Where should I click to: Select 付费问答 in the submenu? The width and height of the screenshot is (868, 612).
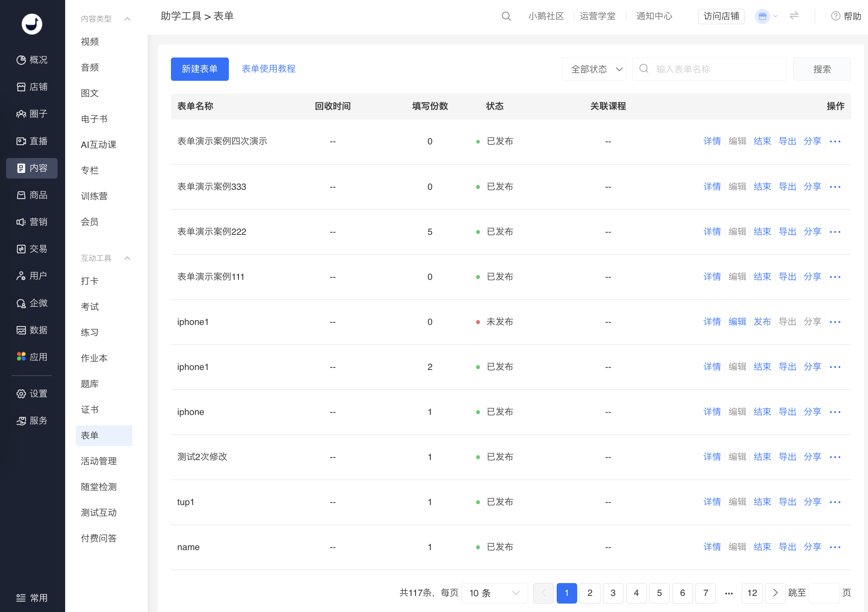tap(99, 538)
